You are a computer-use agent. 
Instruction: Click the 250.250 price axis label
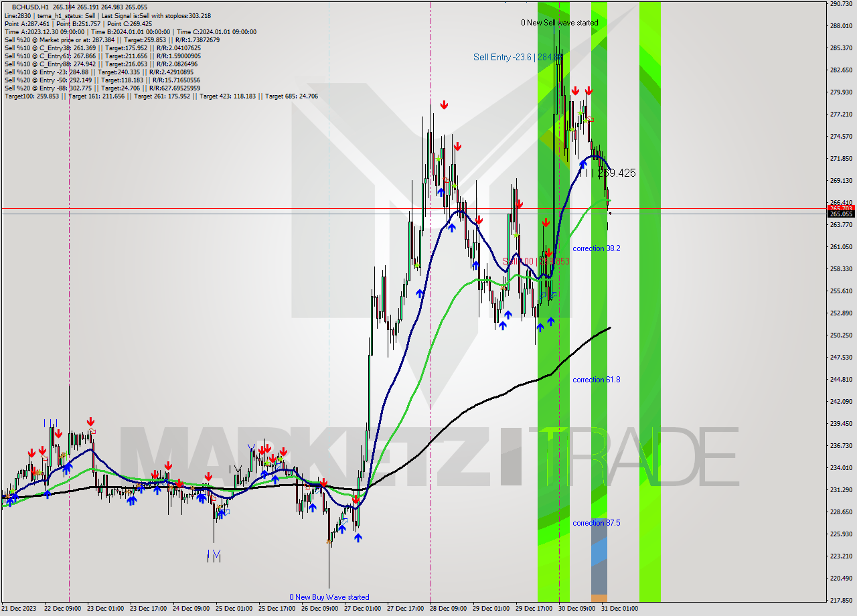pos(841,335)
